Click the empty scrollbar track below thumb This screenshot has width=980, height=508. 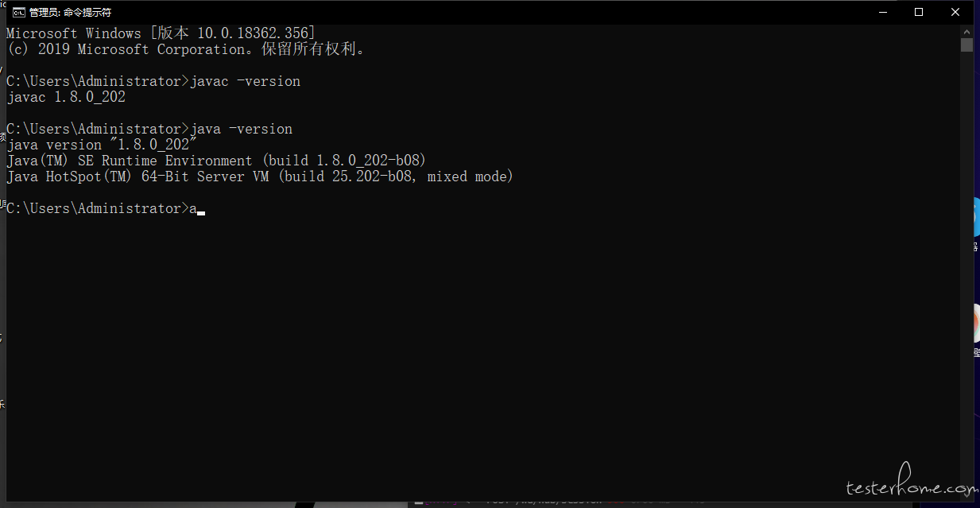pyautogui.click(x=966, y=270)
